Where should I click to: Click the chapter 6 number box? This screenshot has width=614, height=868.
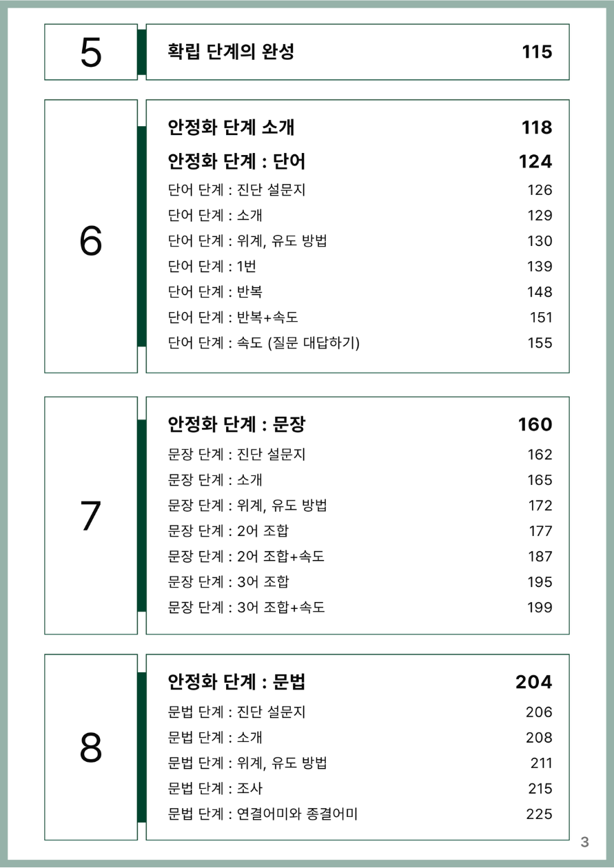91,236
